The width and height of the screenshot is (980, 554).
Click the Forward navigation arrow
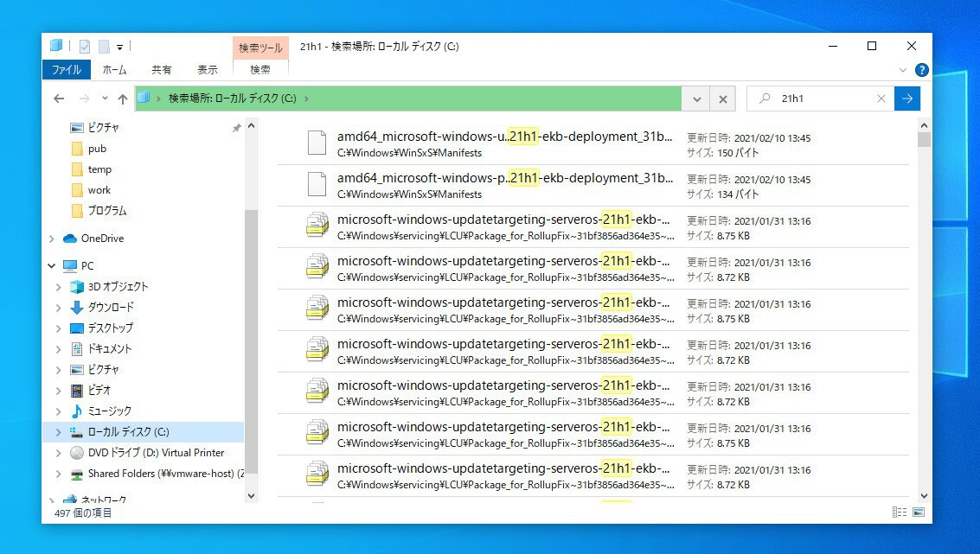click(85, 99)
